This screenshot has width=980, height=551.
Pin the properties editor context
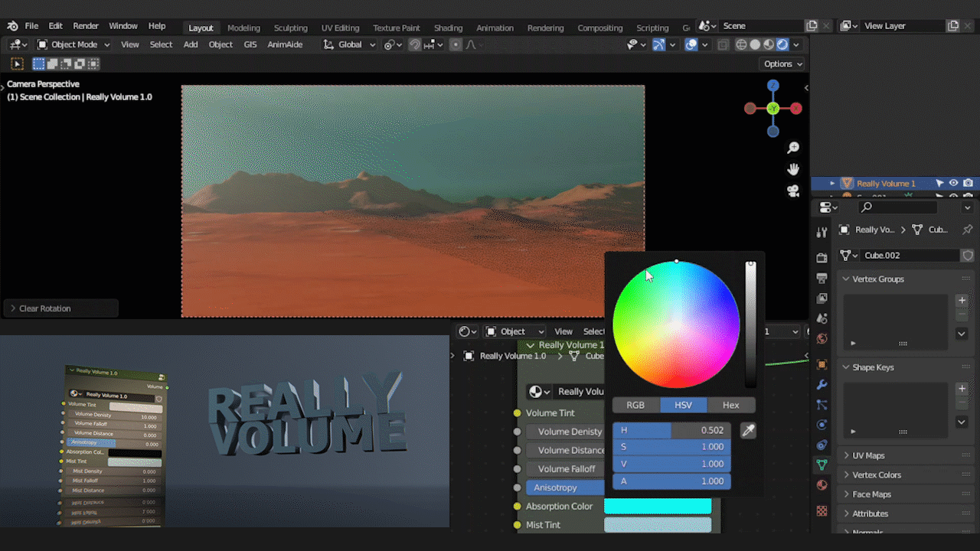[x=968, y=230]
